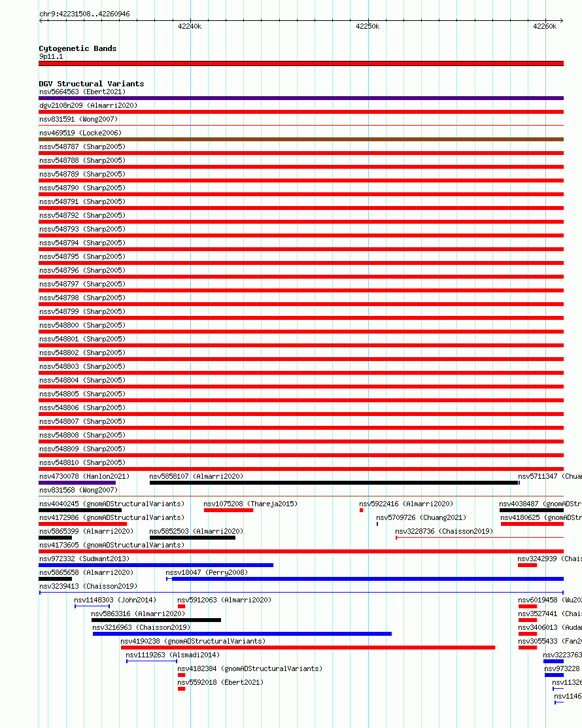
Task: Select nsv1075208 (Thareja2015) label
Action: coord(250,504)
